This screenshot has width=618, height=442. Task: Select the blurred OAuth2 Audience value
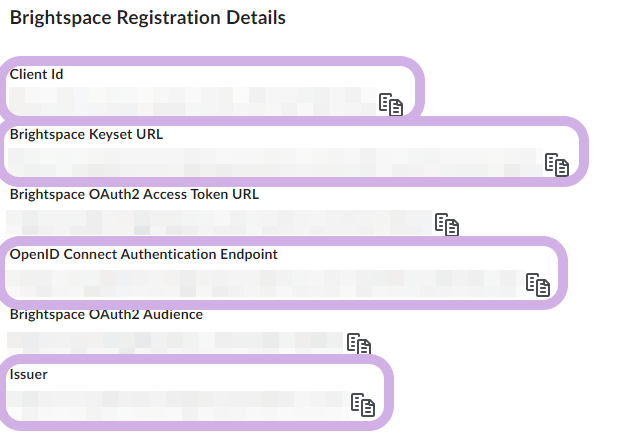tap(175, 343)
